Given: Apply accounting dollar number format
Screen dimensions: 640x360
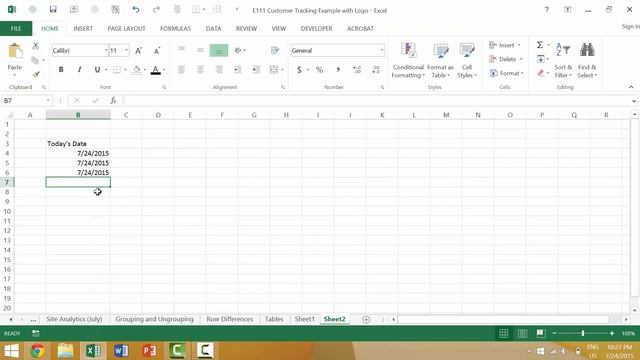Looking at the screenshot, I should tap(299, 70).
